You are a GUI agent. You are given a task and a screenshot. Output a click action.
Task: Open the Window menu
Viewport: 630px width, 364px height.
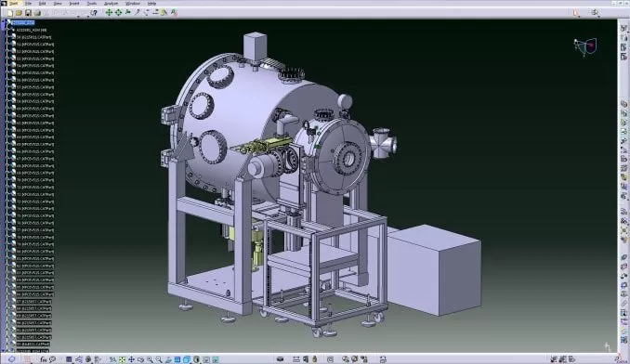(x=133, y=3)
